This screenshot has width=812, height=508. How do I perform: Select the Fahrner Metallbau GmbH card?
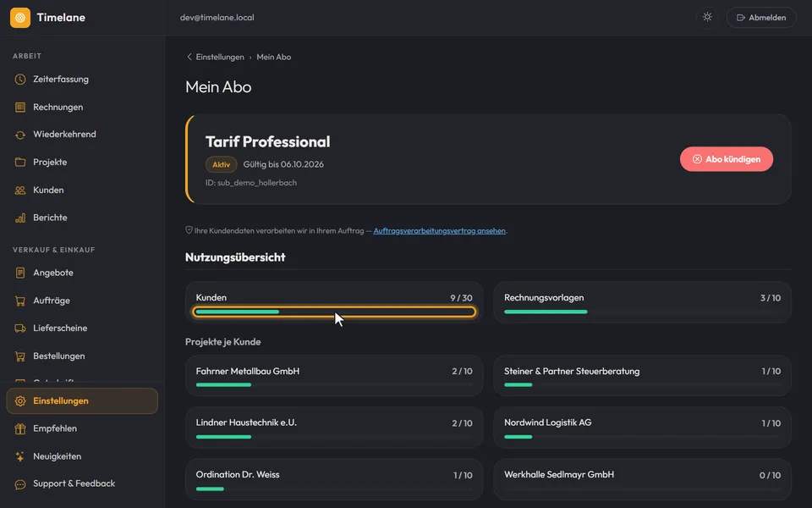[x=334, y=376]
